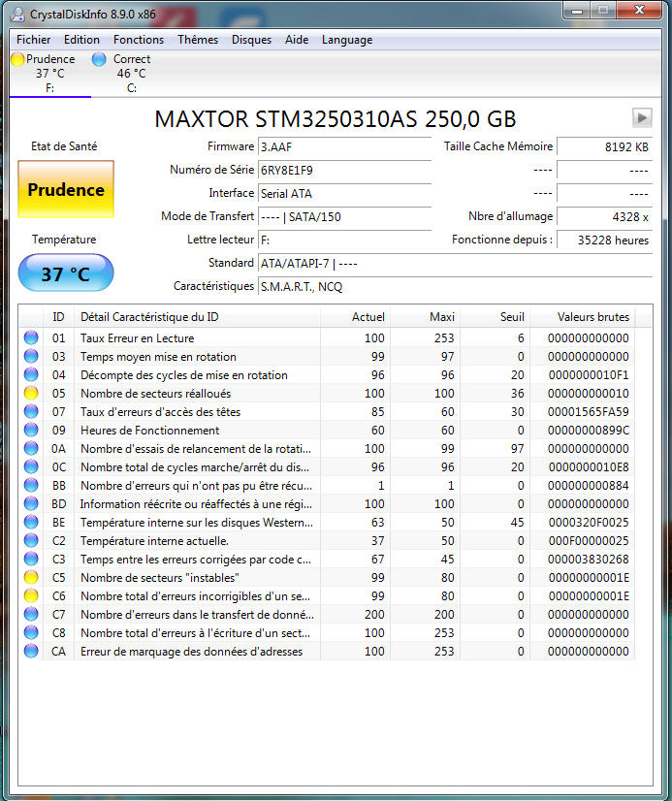The height and width of the screenshot is (801, 672).
Task: Click status orb for attribute C3 row
Action: point(31,559)
